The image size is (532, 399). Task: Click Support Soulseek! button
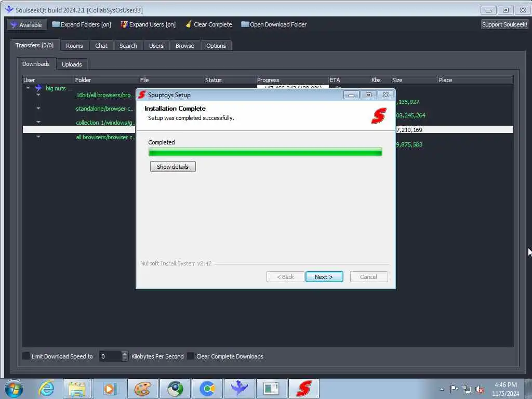(x=504, y=24)
